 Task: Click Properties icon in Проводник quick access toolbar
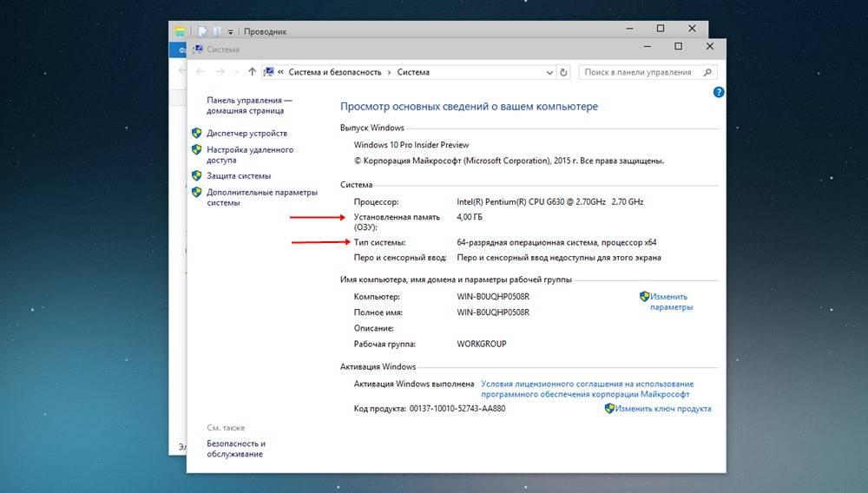202,31
